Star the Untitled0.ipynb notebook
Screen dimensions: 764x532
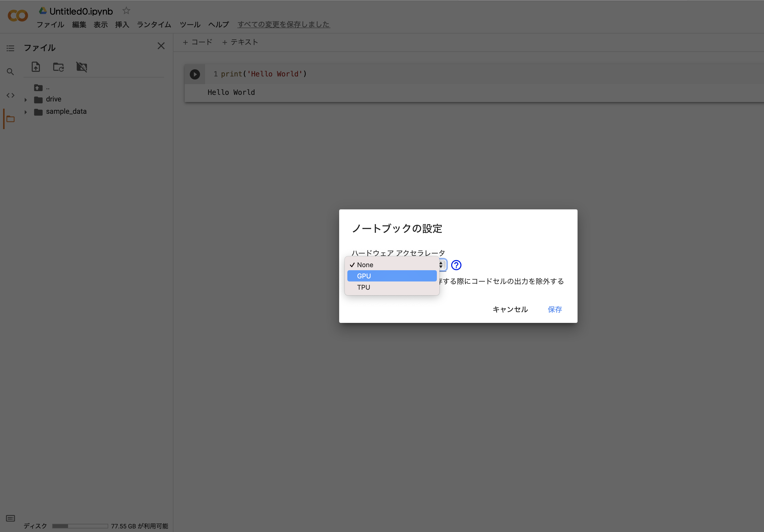point(126,10)
